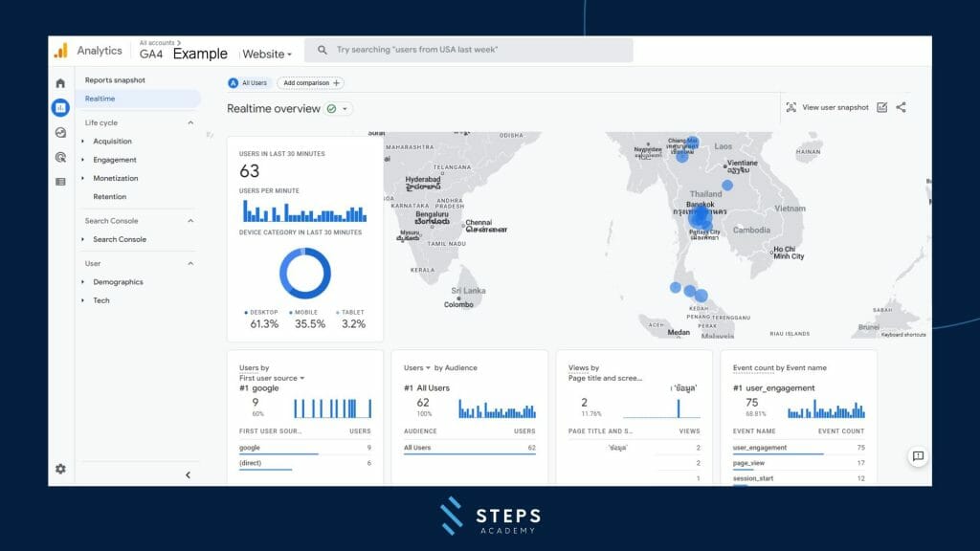
Task: Open the Reports panel icon
Action: [59, 105]
